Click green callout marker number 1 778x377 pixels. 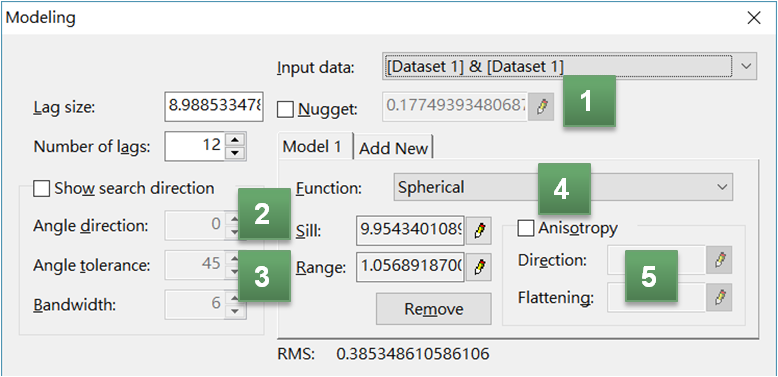click(588, 102)
